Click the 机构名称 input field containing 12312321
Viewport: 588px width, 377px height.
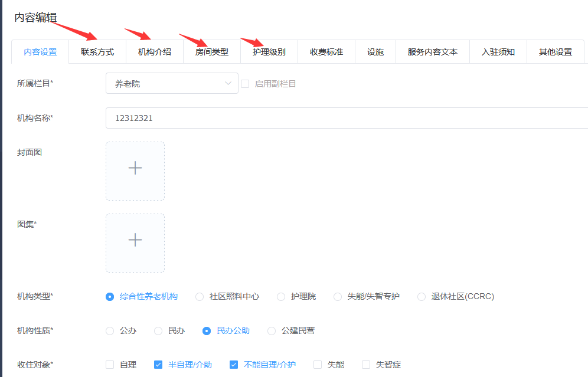(347, 118)
